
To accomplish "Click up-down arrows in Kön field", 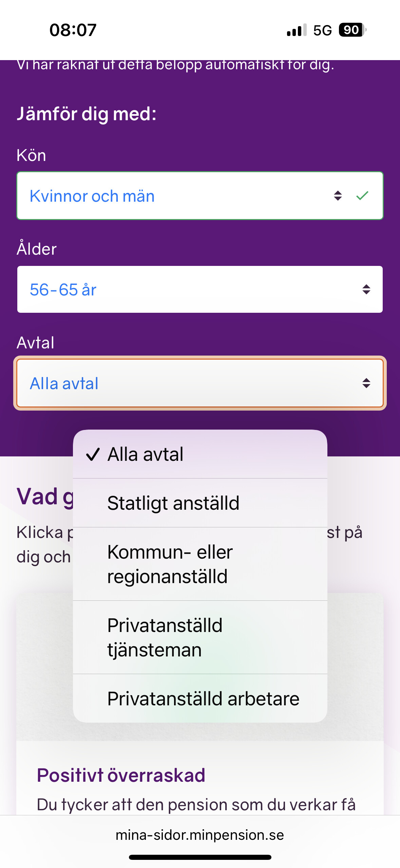I will (338, 196).
